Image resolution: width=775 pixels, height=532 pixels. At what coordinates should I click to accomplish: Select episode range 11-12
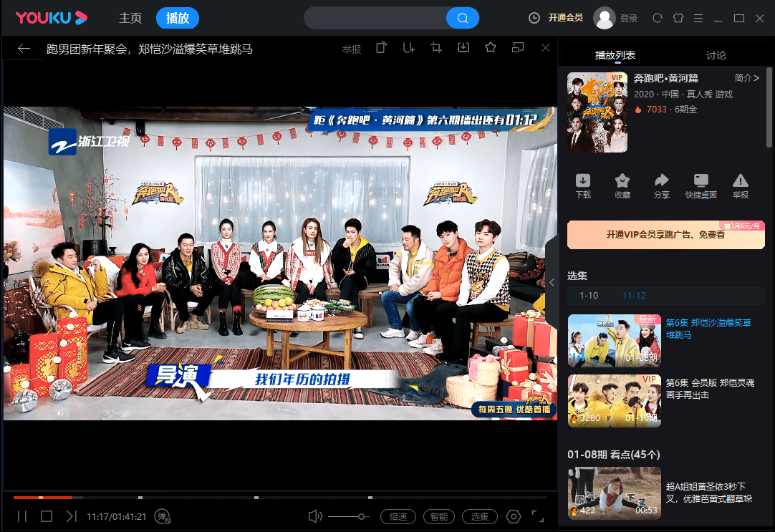click(634, 296)
